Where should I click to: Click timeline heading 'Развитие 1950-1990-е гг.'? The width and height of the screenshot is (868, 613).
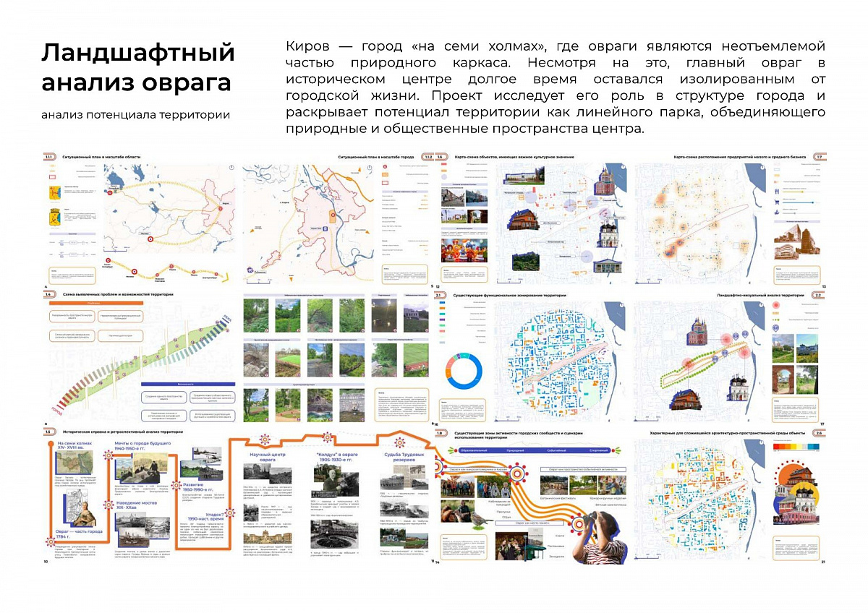[197, 487]
